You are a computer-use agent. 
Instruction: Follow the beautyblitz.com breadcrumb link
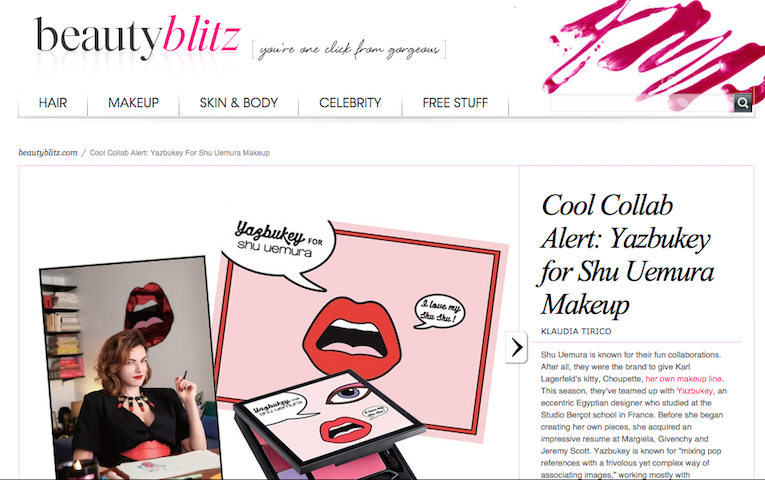[x=48, y=153]
